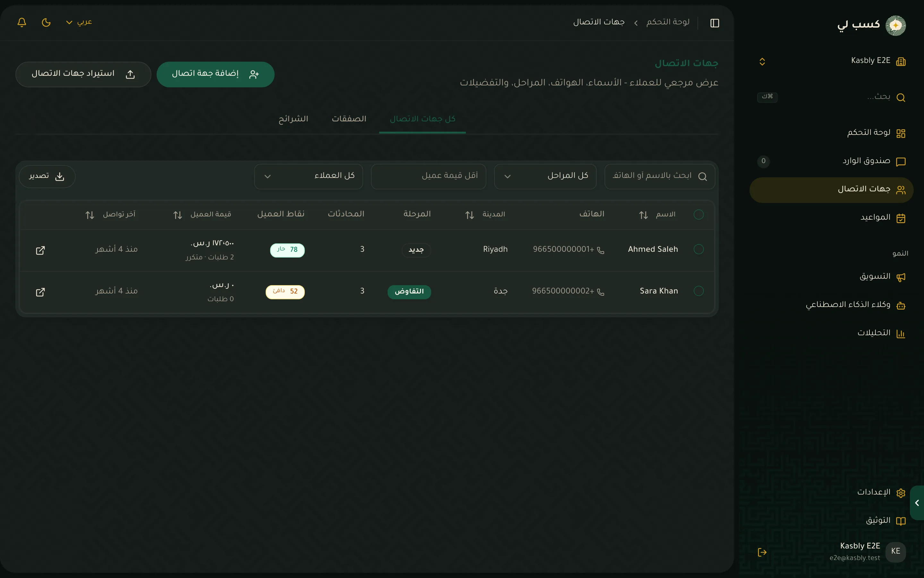Toggle dark mode with the moon icon
The height and width of the screenshot is (578, 924).
(x=46, y=22)
